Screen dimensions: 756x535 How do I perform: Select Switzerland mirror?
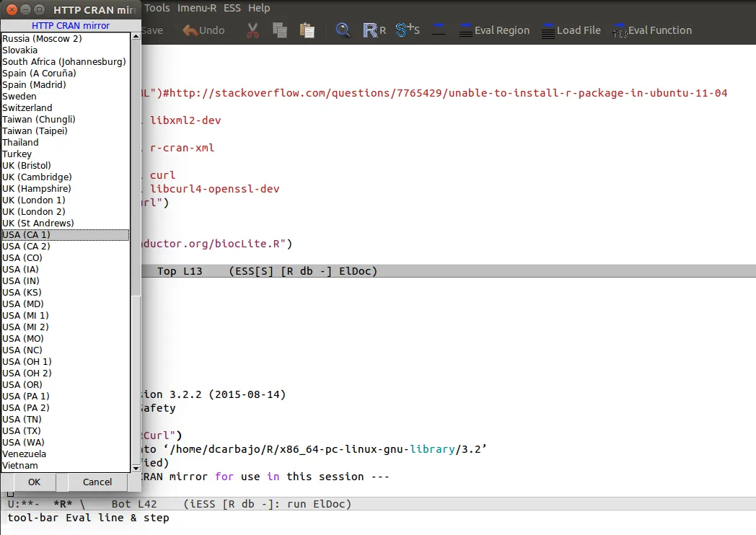(66, 108)
